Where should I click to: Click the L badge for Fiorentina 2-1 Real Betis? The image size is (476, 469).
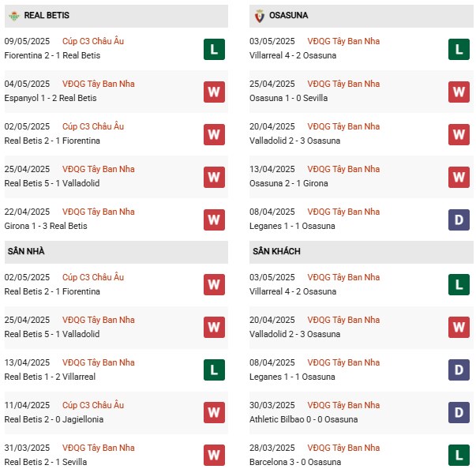coord(214,49)
